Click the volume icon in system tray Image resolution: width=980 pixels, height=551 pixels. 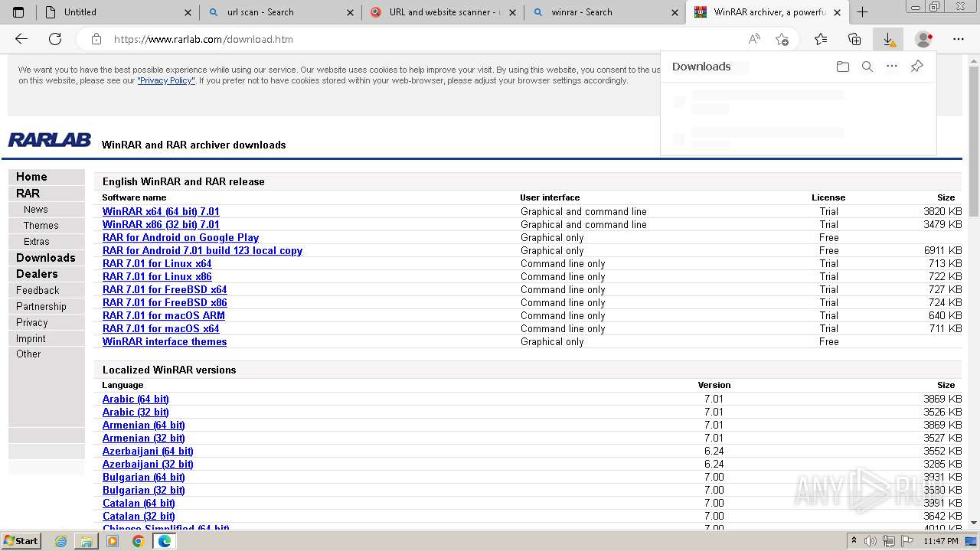(871, 541)
